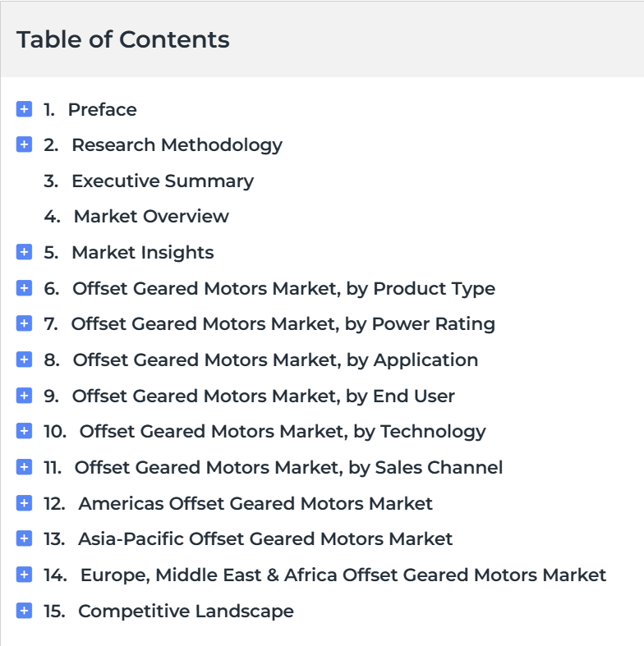Viewport: 644px width, 646px height.
Task: Expand the Preface section plus icon
Action: click(24, 109)
